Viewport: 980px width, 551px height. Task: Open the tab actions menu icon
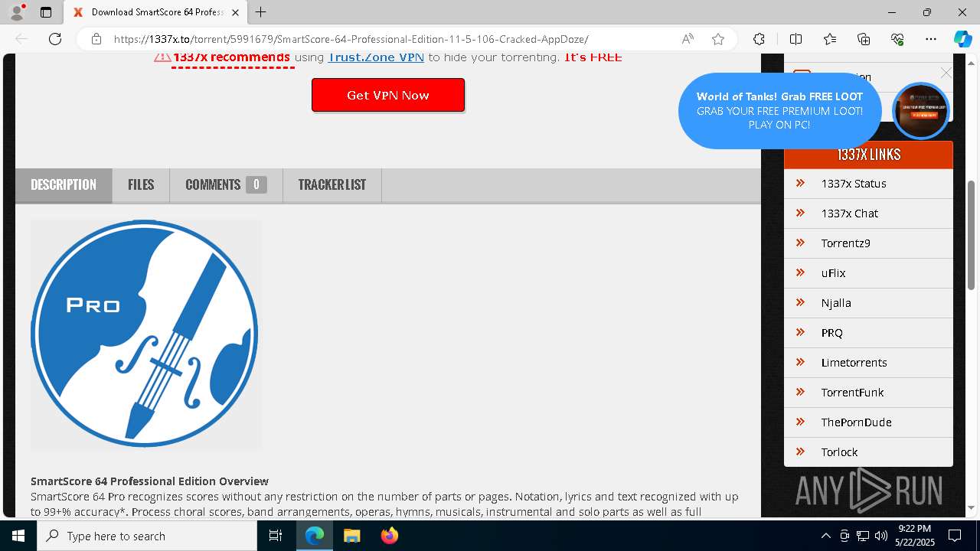click(x=46, y=12)
